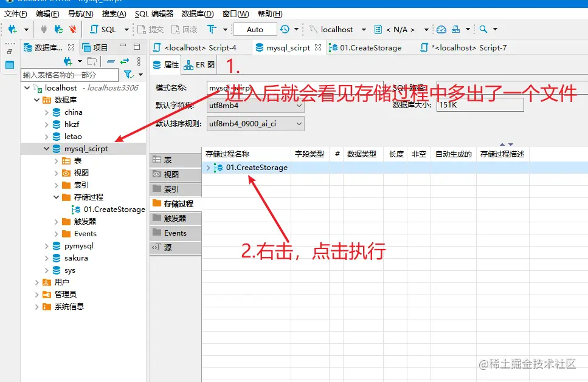Viewport: 588px width, 382px height.
Task: Open the SQL button dropdown arrow
Action: [x=126, y=30]
